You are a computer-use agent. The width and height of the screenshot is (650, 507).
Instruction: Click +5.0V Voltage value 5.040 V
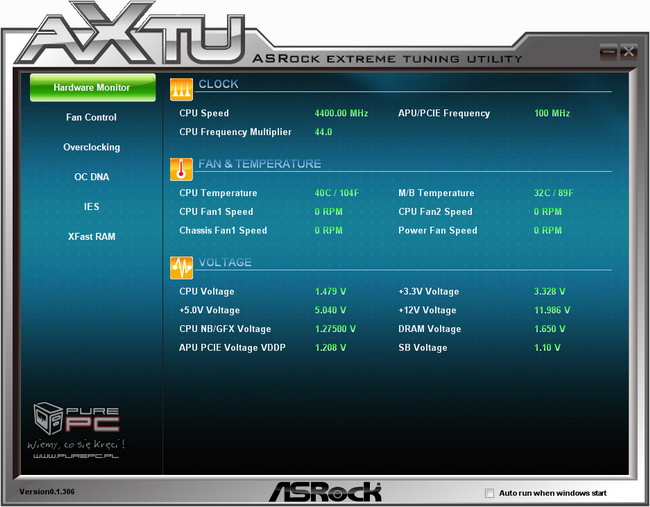[330, 310]
